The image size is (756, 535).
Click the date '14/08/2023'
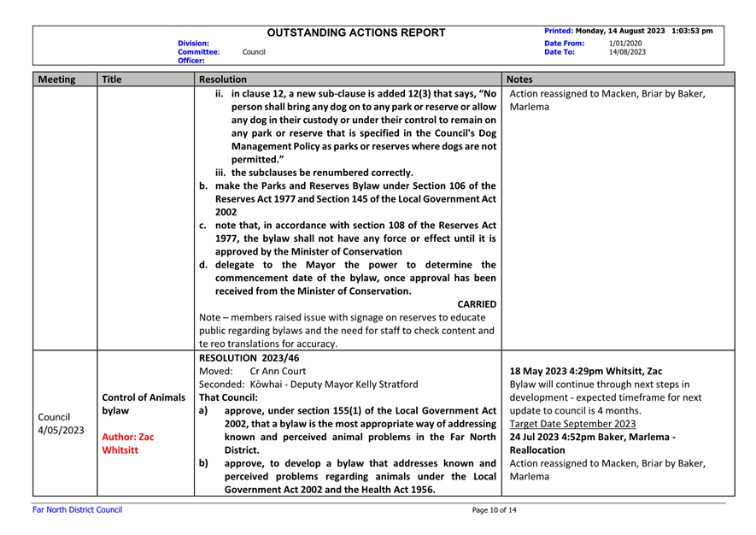[x=627, y=52]
